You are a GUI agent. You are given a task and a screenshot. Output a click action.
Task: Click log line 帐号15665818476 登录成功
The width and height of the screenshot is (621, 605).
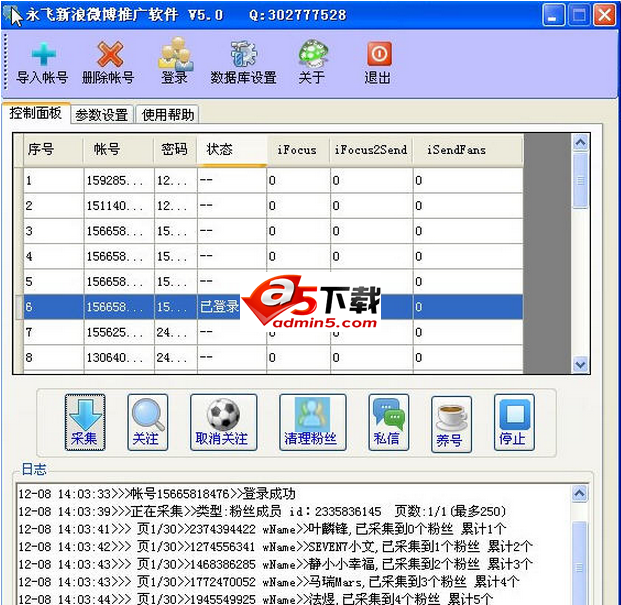pyautogui.click(x=157, y=494)
